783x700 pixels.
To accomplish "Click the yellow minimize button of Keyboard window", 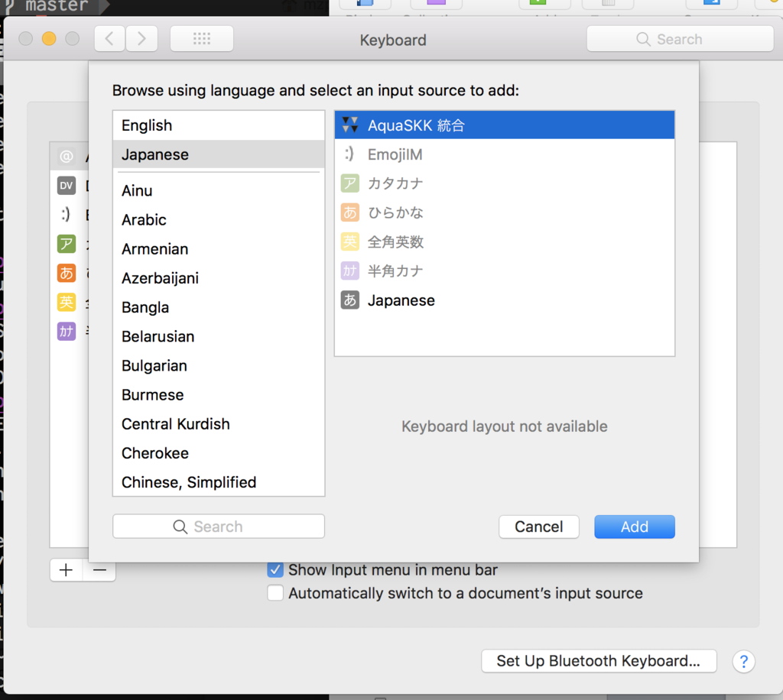I will (49, 38).
